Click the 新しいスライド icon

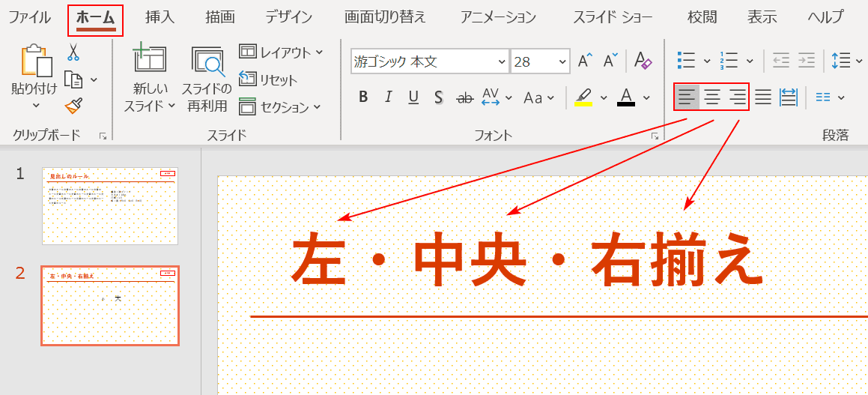(x=149, y=58)
